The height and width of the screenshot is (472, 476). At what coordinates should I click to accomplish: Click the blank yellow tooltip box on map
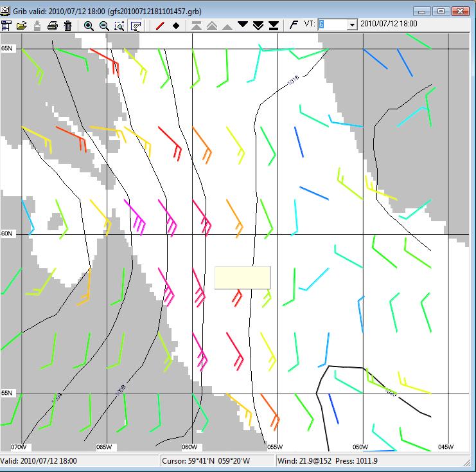(242, 278)
